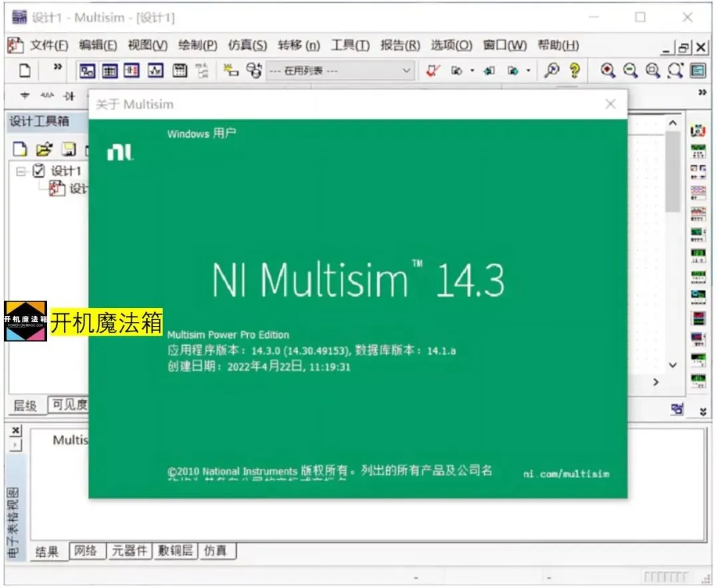Screen dimensions: 718x588
Task: Open the 选项(O) menu
Action: [451, 45]
